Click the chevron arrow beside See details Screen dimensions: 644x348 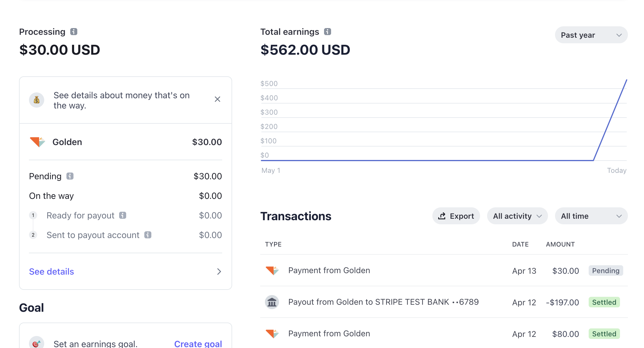click(x=219, y=271)
